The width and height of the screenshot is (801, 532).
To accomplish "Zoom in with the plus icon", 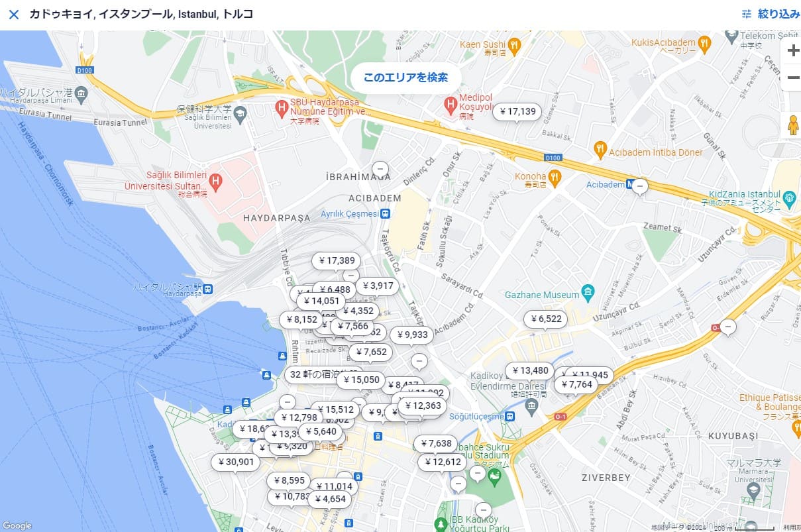I will (792, 51).
